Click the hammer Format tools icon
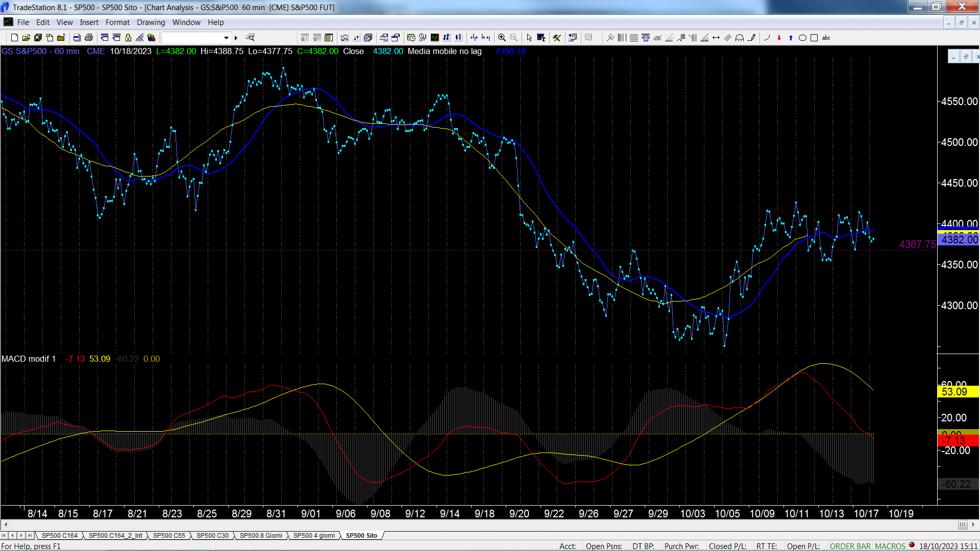Viewport: 980px width, 551px height. click(x=557, y=38)
